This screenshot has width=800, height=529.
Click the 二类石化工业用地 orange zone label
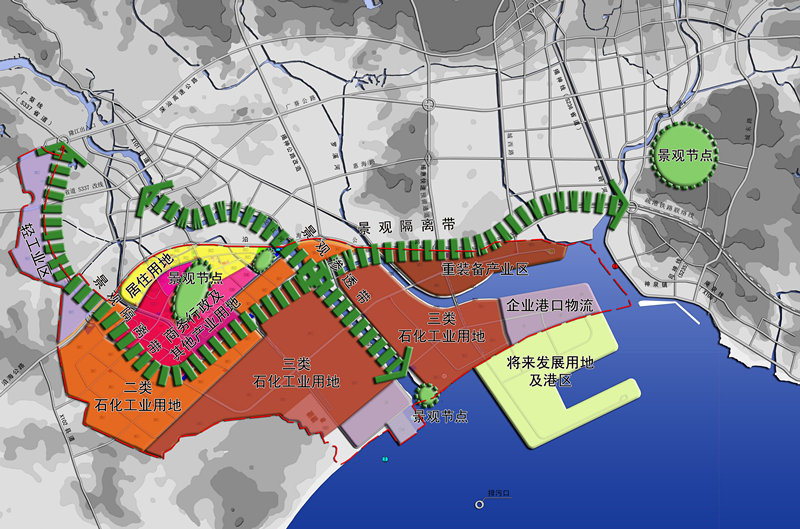[x=138, y=397]
